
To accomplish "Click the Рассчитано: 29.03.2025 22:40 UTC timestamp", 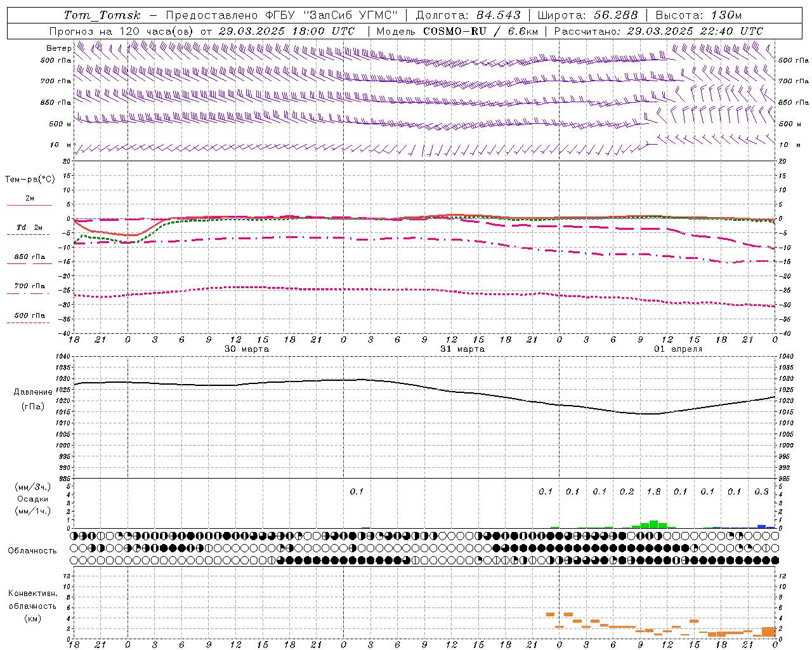I will point(658,31).
